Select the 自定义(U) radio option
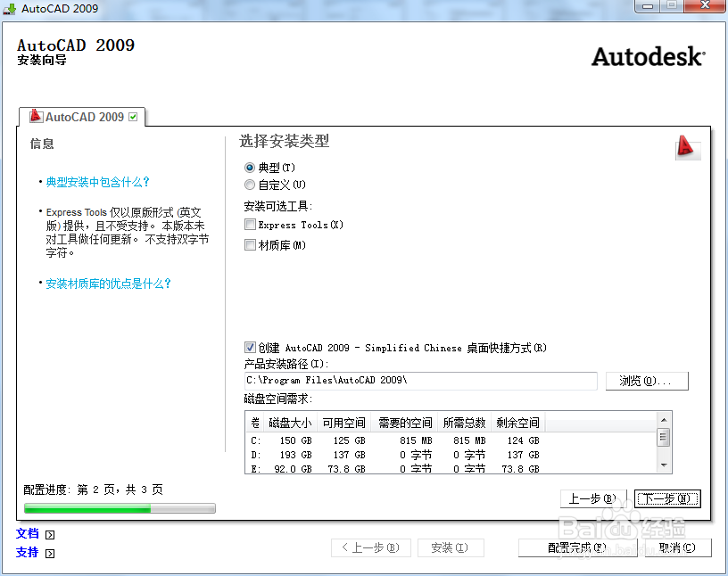Screen dimensions: 728x576 point(250,185)
